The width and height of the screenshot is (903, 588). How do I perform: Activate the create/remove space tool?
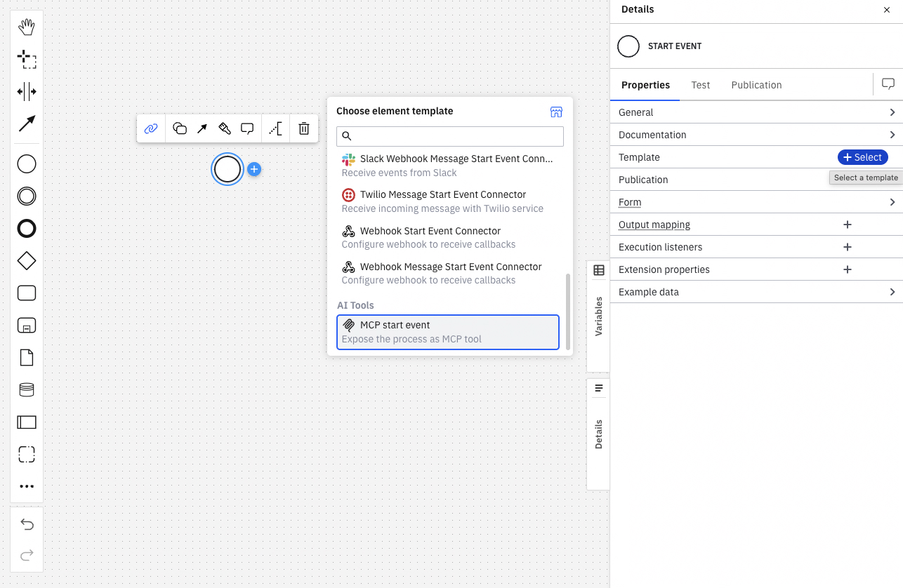point(27,92)
